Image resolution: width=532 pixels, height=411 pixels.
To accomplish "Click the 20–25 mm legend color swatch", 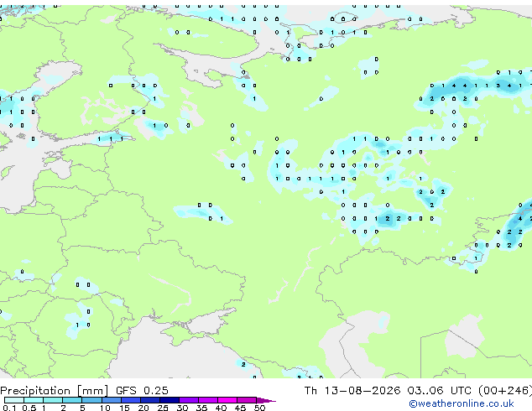I will click(x=149, y=400).
